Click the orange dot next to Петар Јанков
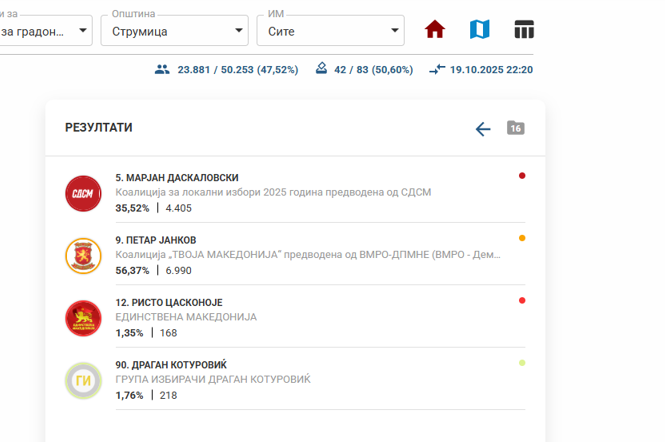Image resolution: width=665 pixels, height=442 pixels. 522,239
